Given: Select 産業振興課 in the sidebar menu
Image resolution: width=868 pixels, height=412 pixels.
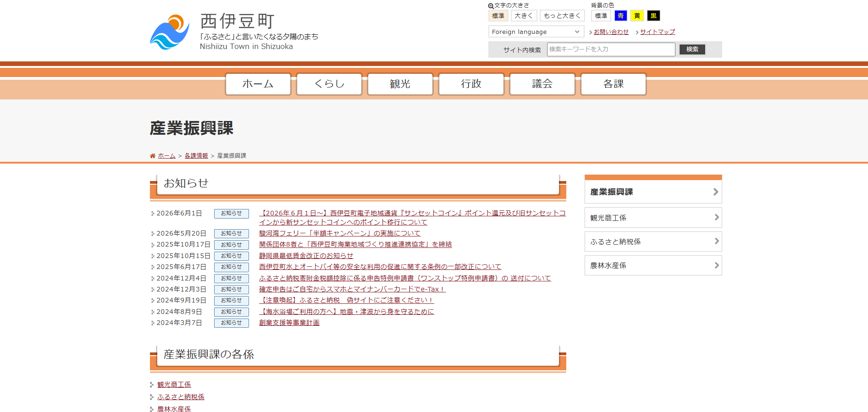Looking at the screenshot, I should tap(653, 192).
